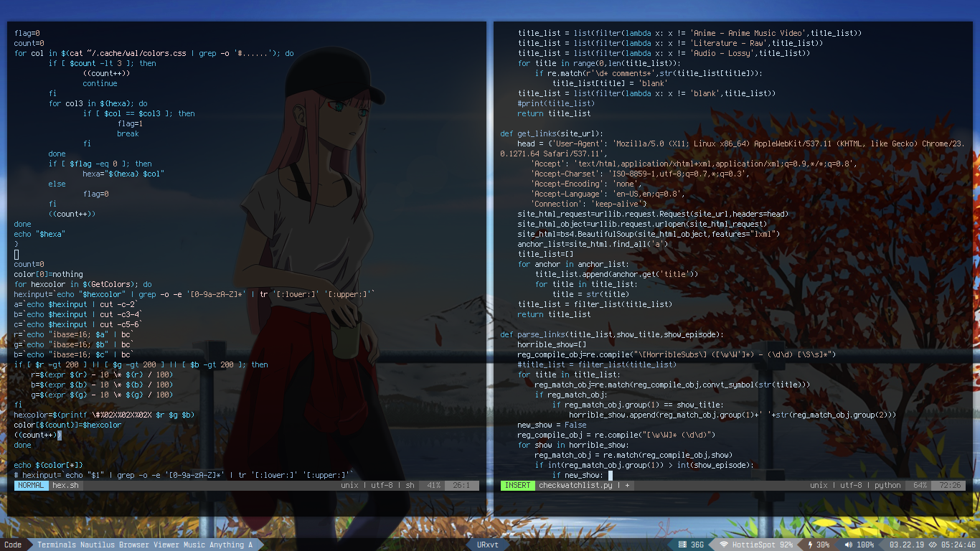Click the 72:26 cursor position indicator
Image resolution: width=980 pixels, height=551 pixels.
click(x=948, y=485)
